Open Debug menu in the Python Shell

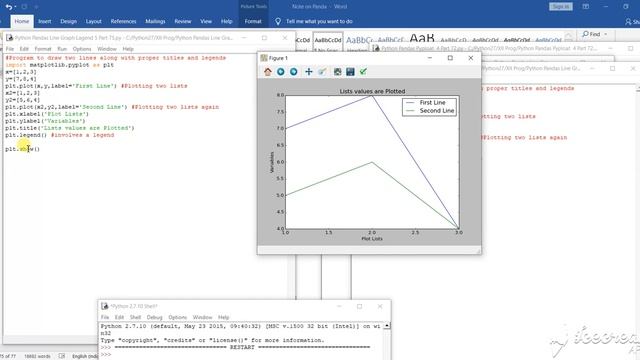[154, 317]
